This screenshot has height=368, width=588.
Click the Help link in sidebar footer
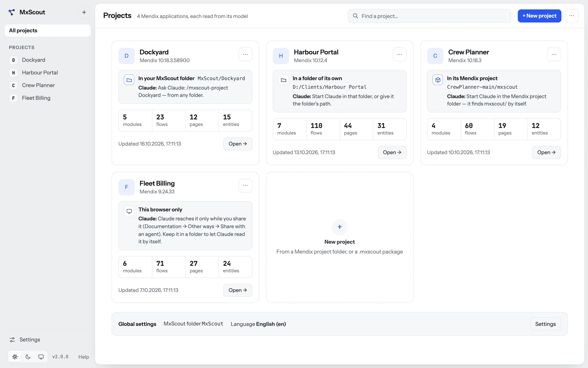[x=84, y=357]
